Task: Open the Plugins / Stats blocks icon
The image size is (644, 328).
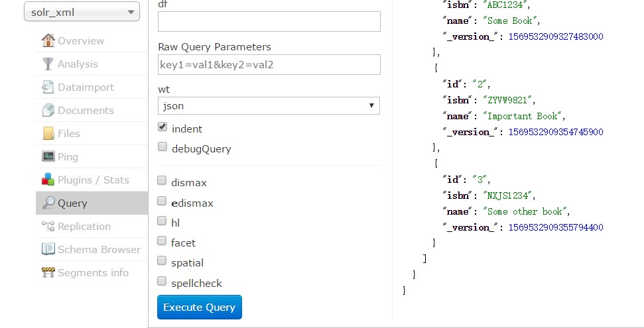Action: (x=48, y=180)
